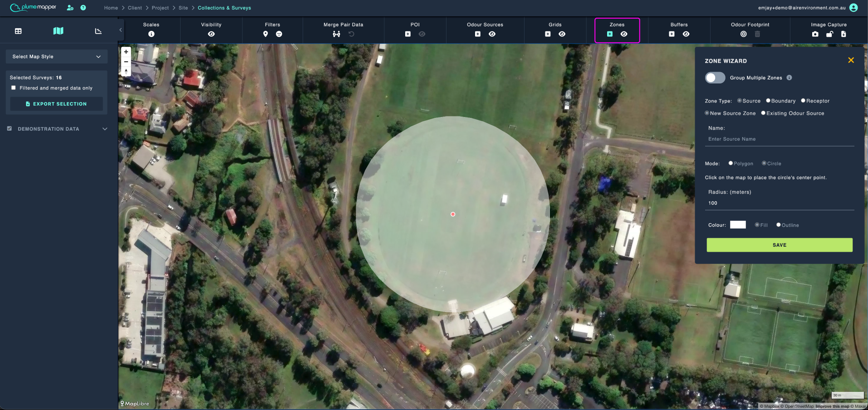Check Filtered and merged data only

coord(14,88)
